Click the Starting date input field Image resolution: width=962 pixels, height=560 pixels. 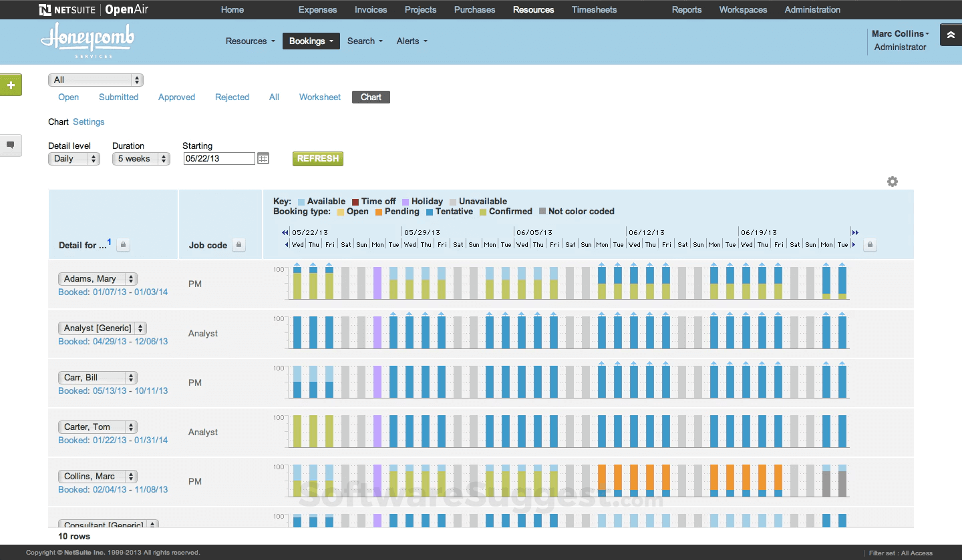218,158
